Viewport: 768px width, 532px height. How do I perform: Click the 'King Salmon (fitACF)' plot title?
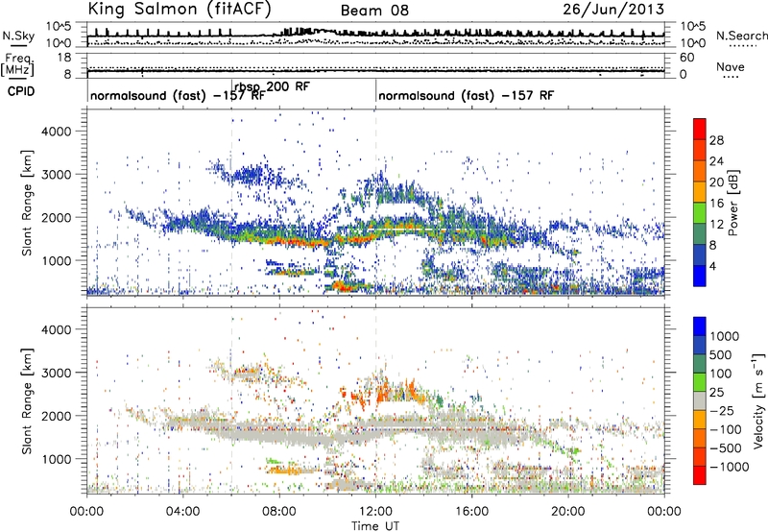pos(180,9)
